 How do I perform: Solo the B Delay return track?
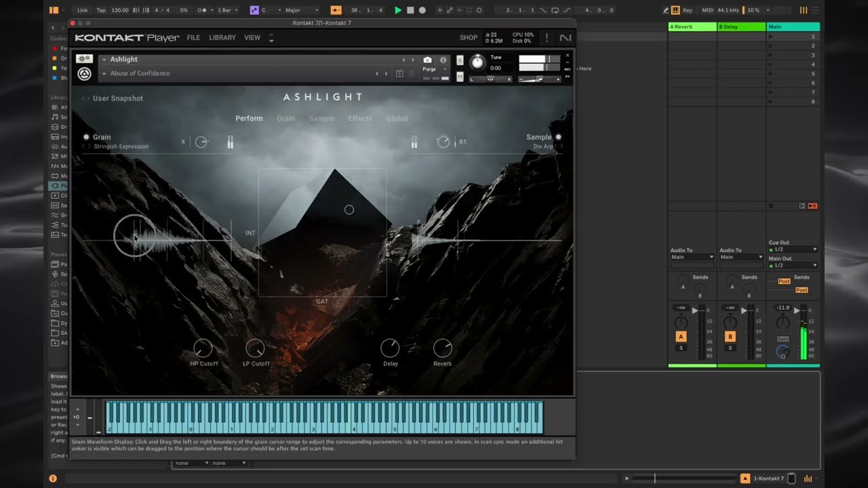click(x=730, y=348)
